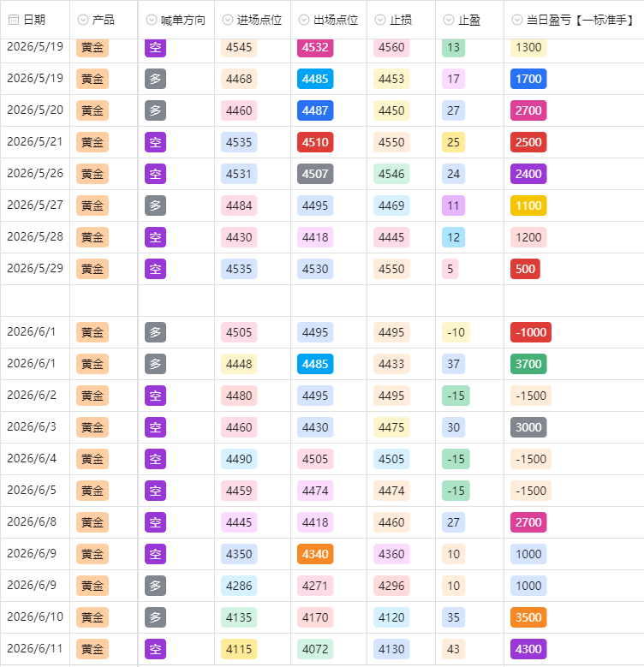Viewport: 644px width, 667px height.
Task: Click the 日期 column header label
Action: click(x=34, y=20)
